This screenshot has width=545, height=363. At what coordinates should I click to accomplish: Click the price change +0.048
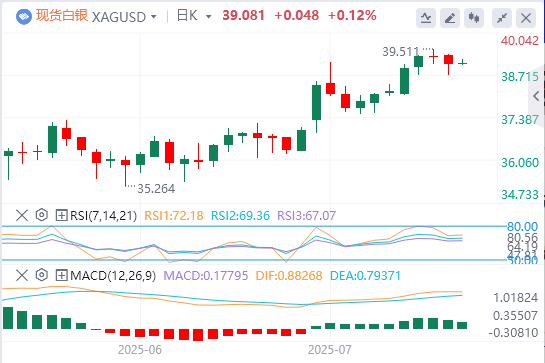[x=296, y=16]
